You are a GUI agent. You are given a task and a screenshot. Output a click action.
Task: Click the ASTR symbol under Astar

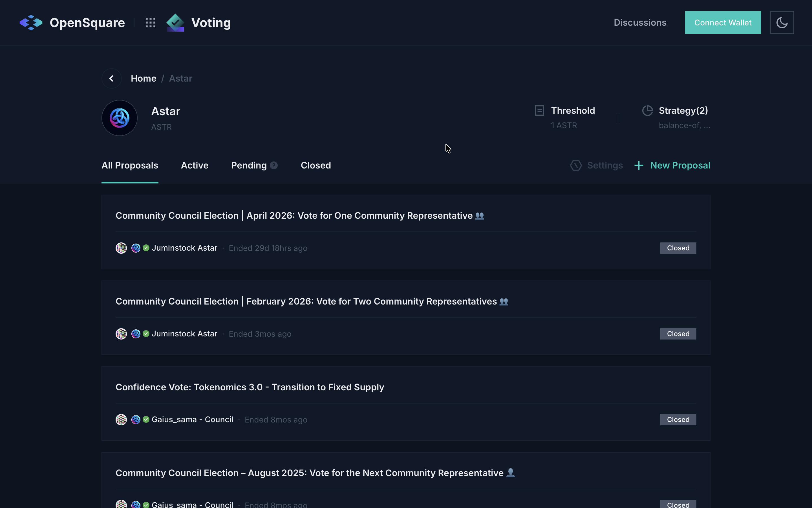(x=161, y=127)
